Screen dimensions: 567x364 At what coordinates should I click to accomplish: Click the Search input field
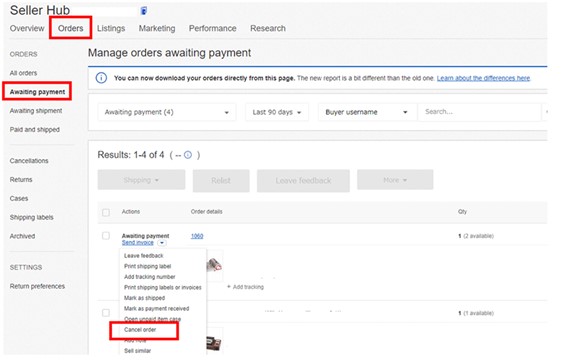click(479, 112)
